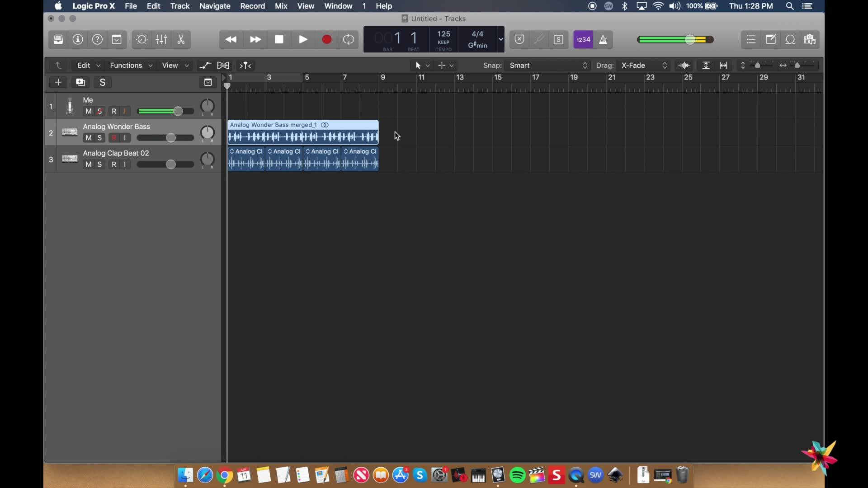Open Quick Help
The width and height of the screenshot is (868, 488).
[97, 40]
